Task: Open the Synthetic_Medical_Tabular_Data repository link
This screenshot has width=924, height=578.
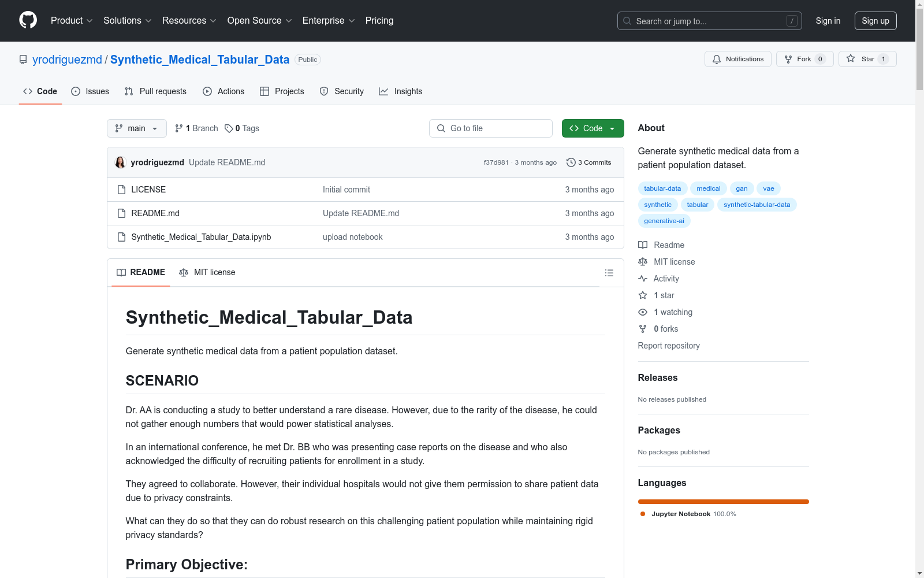Action: coord(200,60)
